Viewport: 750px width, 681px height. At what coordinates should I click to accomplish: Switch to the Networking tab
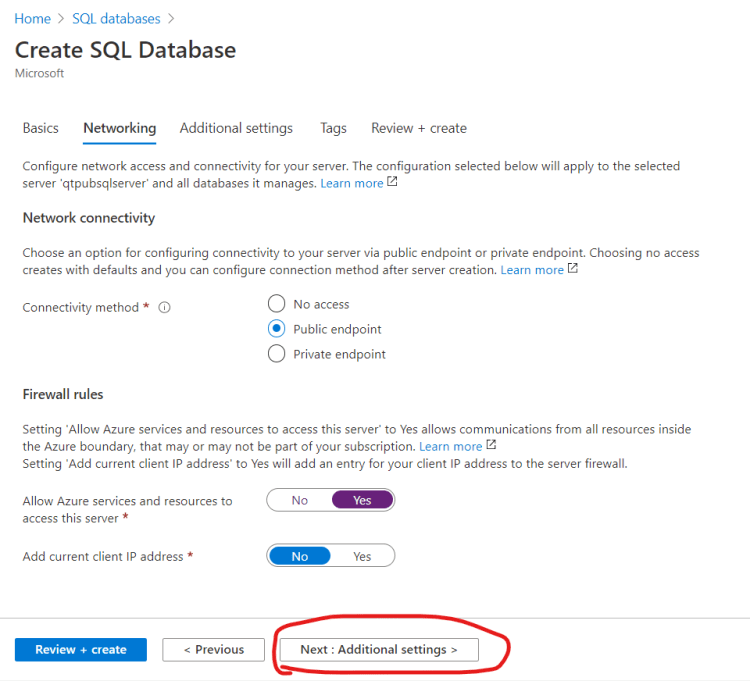[120, 128]
